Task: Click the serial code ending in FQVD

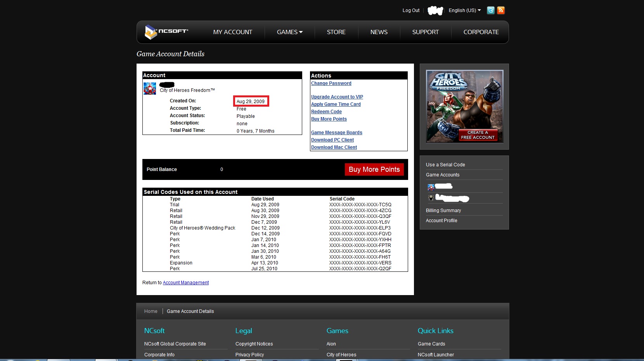Action: (x=360, y=234)
